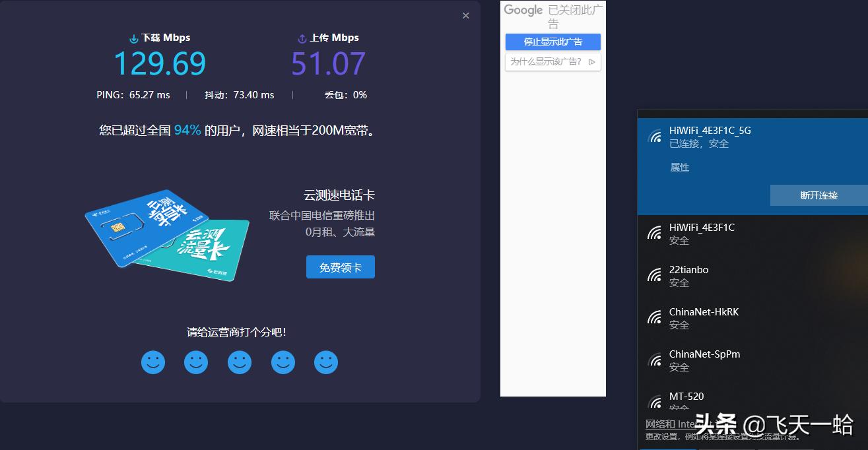Collapse the HiWiFi_4E3F1C_5G connection details
This screenshot has width=868, height=450.
click(x=726, y=135)
